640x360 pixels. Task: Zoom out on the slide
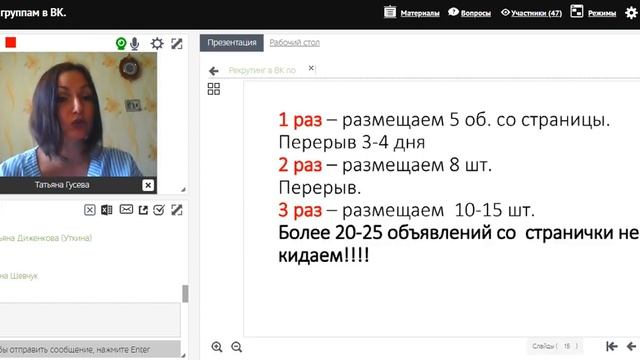point(236,347)
